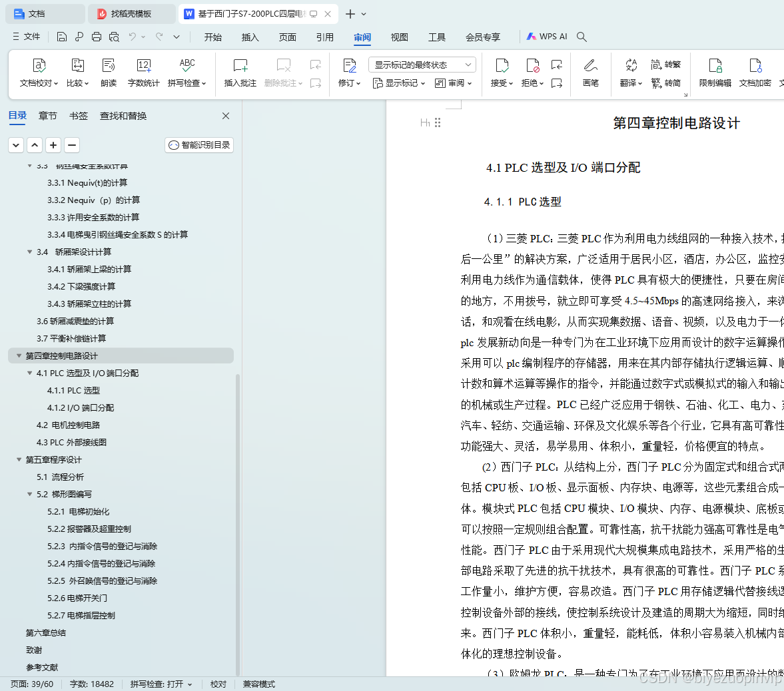Viewport: 784px width, 691px height.
Task: Open the 文件 menu
Action: [x=26, y=37]
